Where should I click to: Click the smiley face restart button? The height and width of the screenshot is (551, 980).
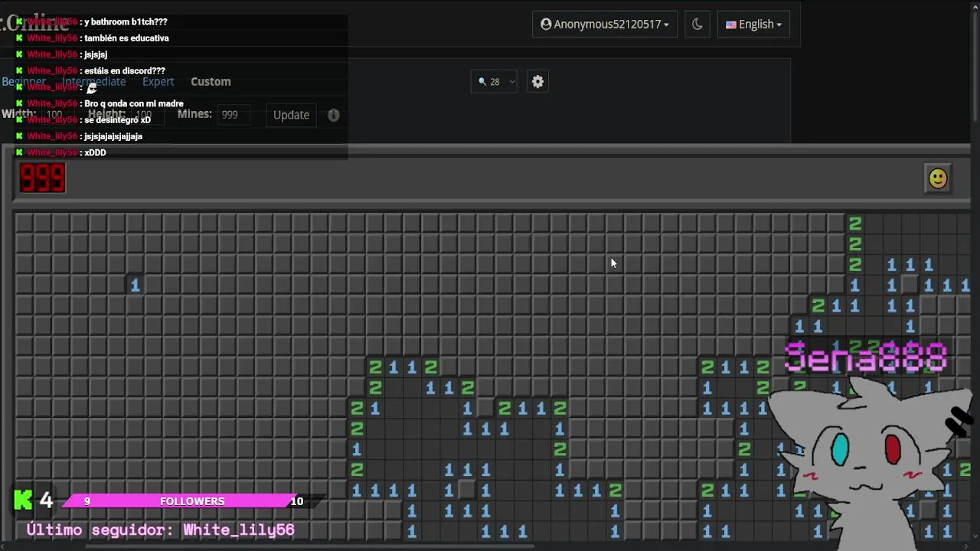pos(938,178)
